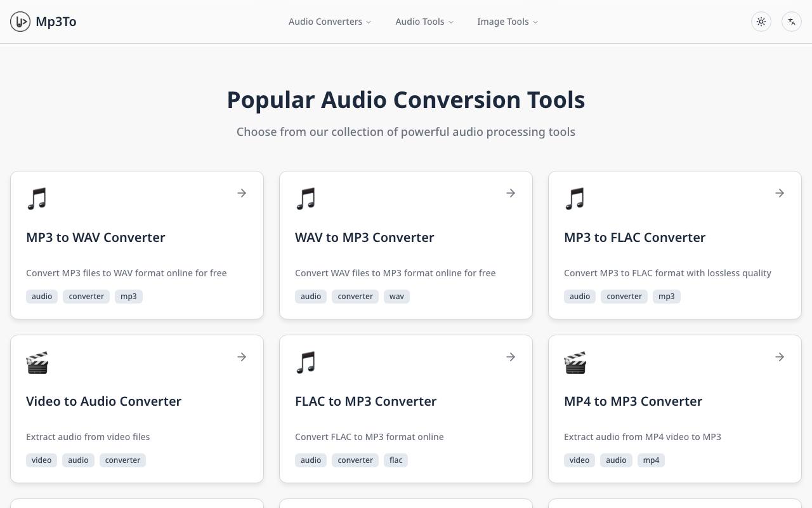Open the Video to Audio Converter title
812x508 pixels.
[103, 401]
